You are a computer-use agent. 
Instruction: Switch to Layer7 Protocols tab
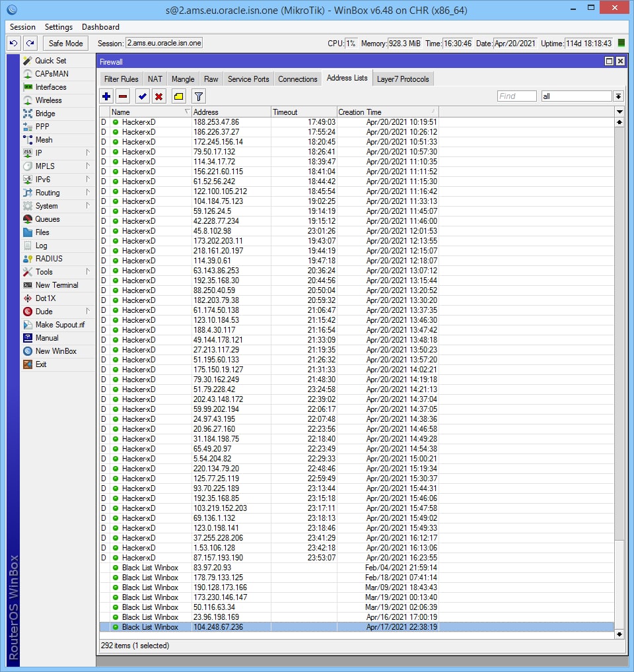point(403,79)
